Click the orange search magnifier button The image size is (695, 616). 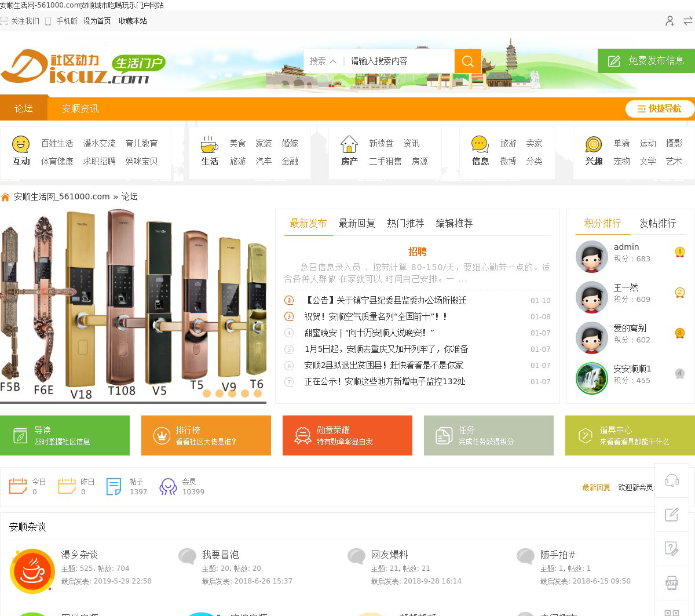(468, 61)
